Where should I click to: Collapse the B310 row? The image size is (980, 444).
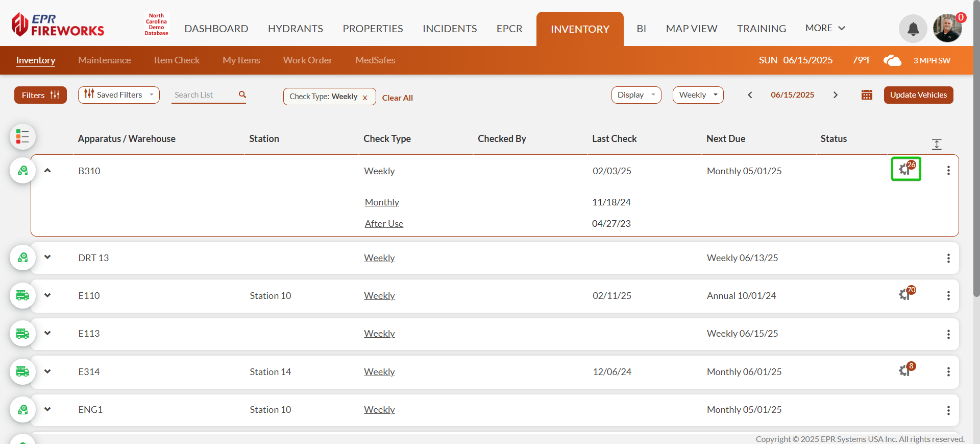click(47, 171)
